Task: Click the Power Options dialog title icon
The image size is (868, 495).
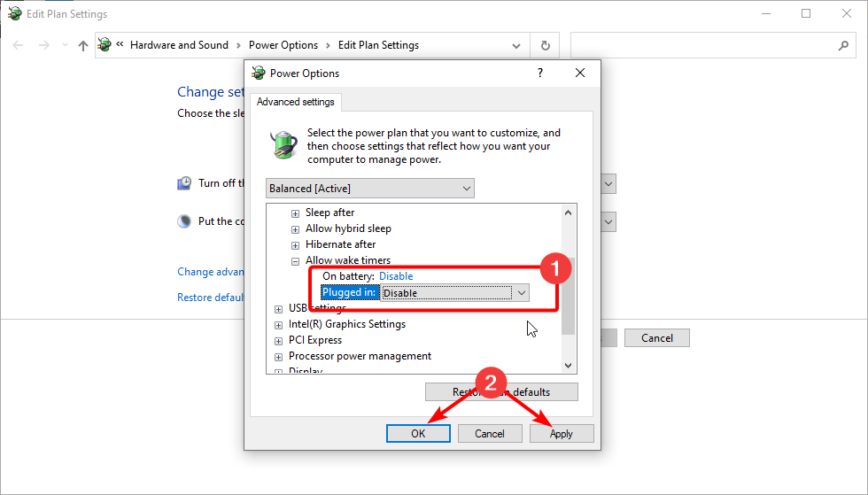Action: pos(258,73)
